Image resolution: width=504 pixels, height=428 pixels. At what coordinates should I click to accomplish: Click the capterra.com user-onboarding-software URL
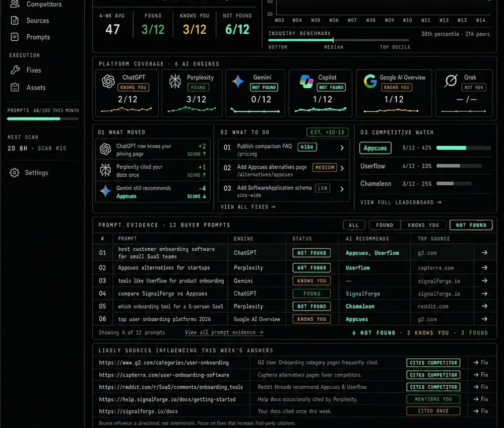click(164, 375)
